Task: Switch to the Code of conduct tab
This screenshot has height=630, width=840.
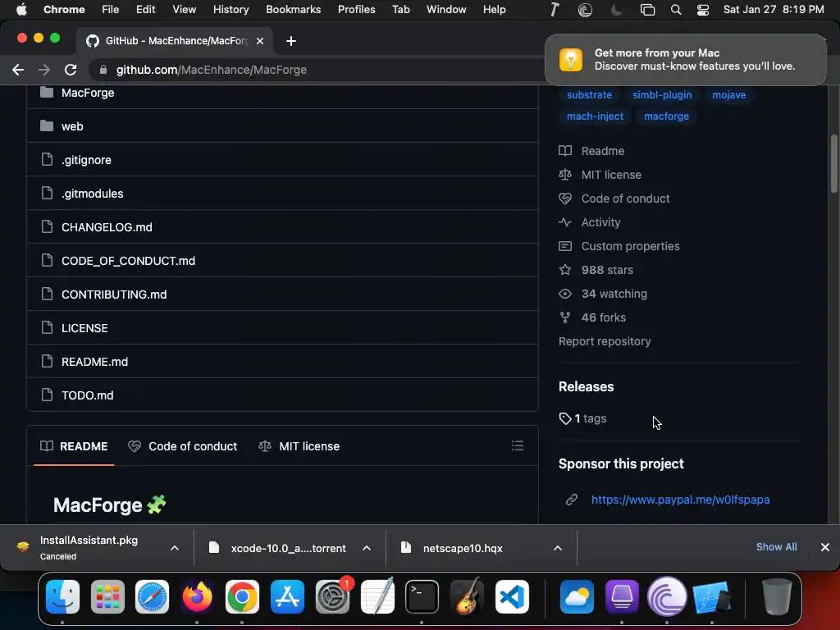Action: click(x=183, y=446)
